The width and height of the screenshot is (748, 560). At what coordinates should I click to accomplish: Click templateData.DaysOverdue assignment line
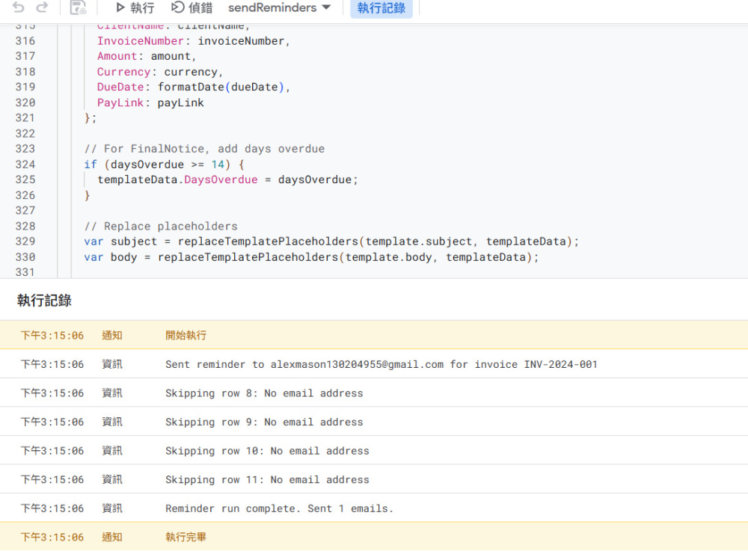[x=227, y=180]
